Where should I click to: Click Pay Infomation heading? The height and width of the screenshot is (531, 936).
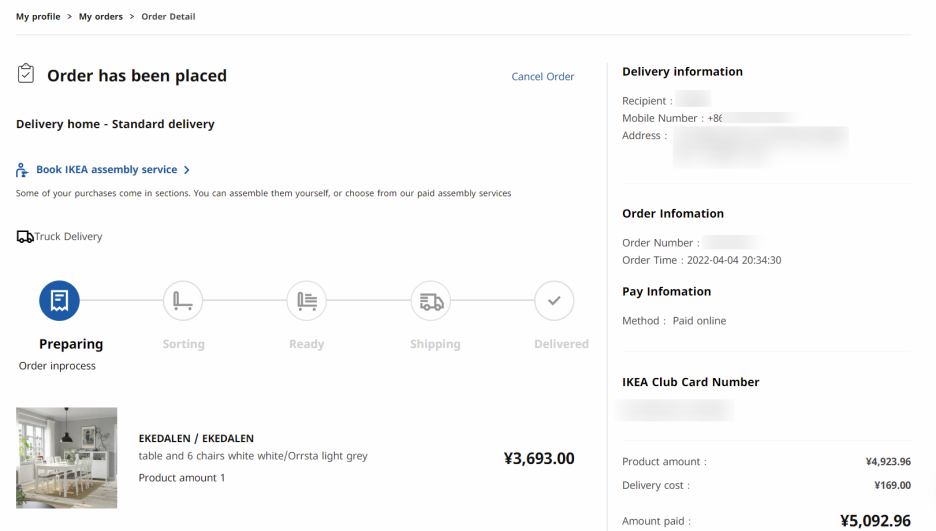(x=667, y=292)
